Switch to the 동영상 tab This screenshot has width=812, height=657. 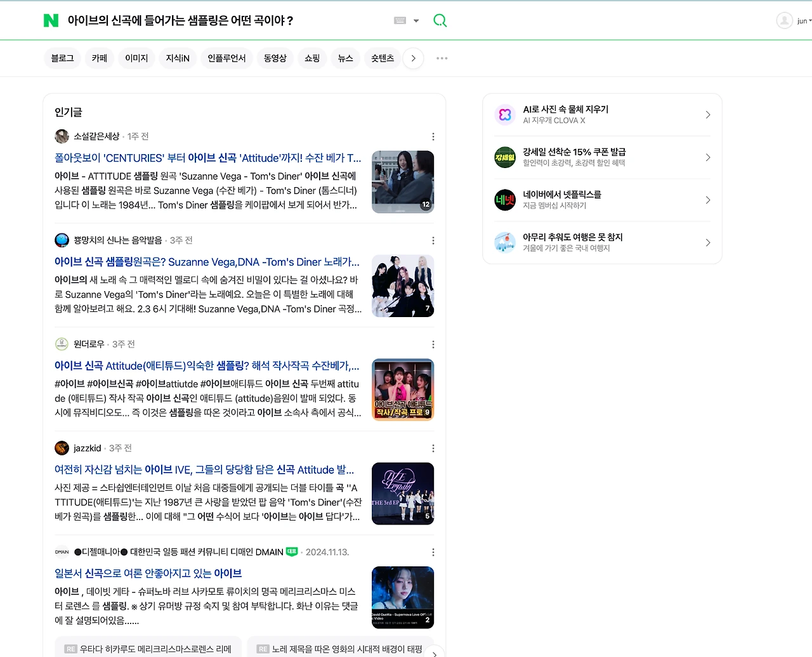click(x=275, y=58)
